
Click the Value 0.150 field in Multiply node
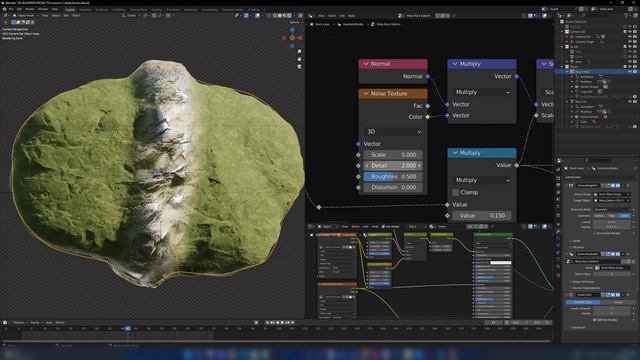[482, 215]
